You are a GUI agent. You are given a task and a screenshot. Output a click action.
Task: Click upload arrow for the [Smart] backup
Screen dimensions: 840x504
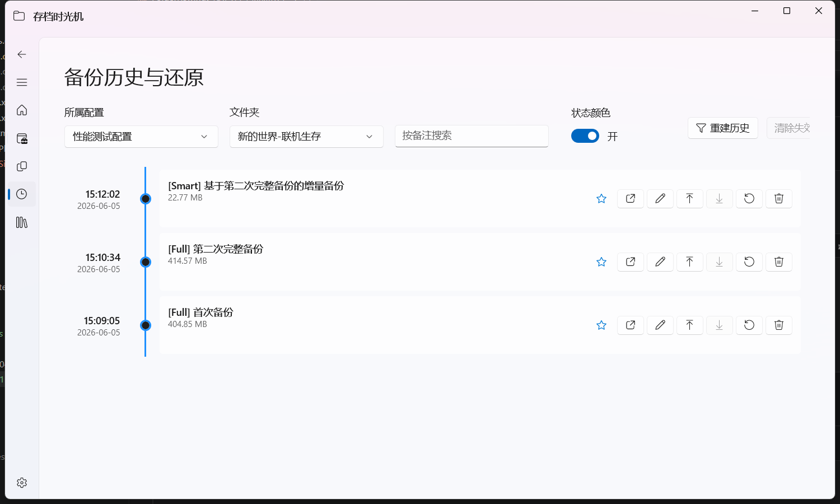(x=690, y=199)
